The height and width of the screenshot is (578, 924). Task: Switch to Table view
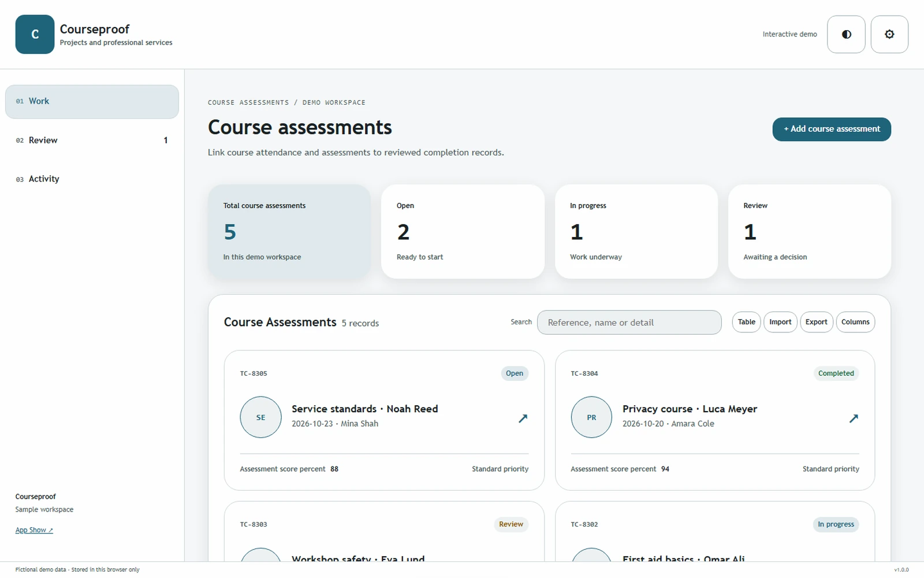click(746, 322)
